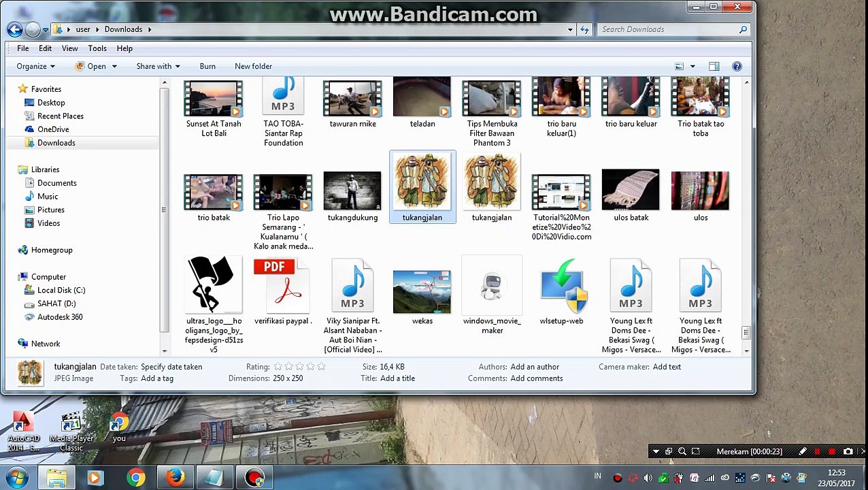Image resolution: width=868 pixels, height=490 pixels.
Task: Select the ulos batak image
Action: (x=631, y=196)
